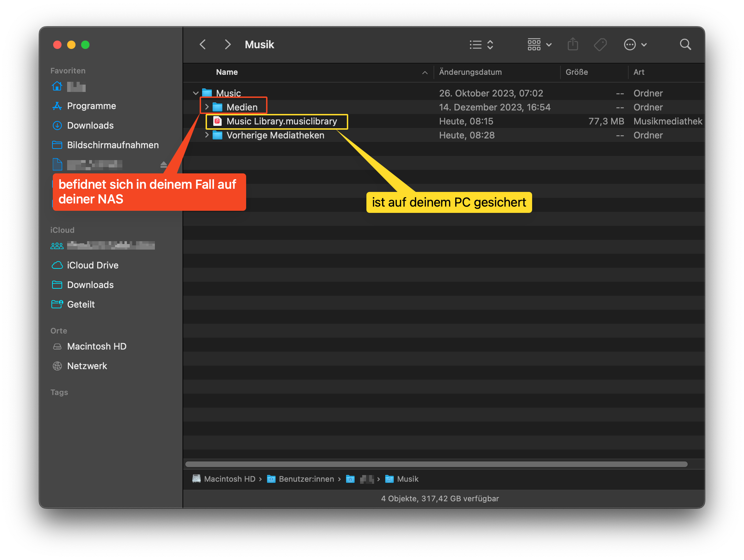The height and width of the screenshot is (560, 744).
Task: Click the horizontal scrollbar
Action: pyautogui.click(x=436, y=464)
